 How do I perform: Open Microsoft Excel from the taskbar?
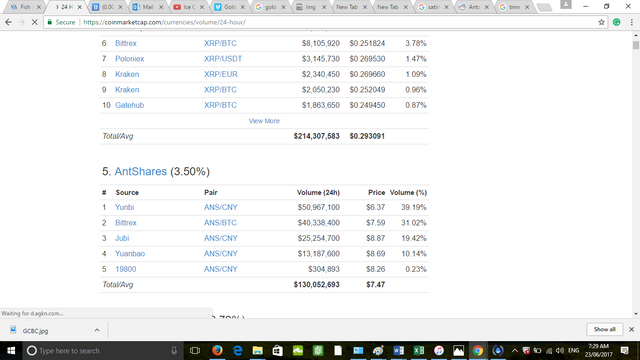pyautogui.click(x=418, y=351)
